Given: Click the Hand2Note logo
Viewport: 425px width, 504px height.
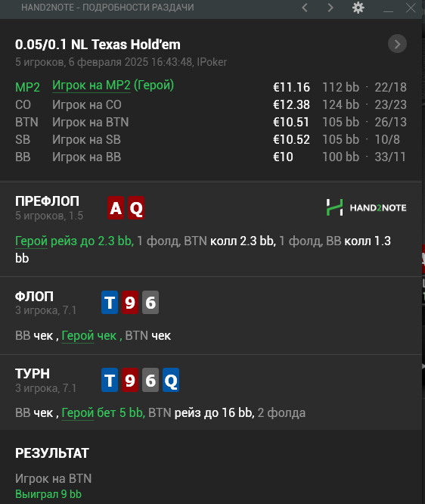Looking at the screenshot, I should coord(367,207).
